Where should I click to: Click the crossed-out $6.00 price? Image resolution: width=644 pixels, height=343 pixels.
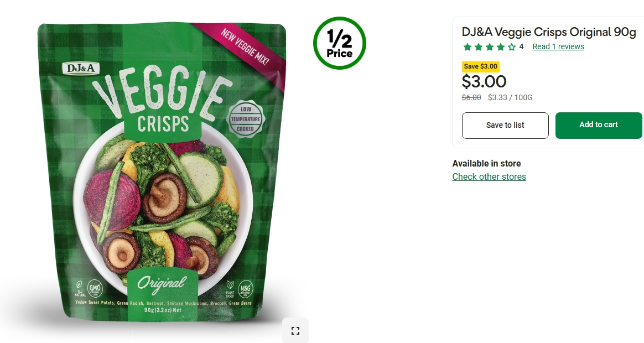[471, 98]
